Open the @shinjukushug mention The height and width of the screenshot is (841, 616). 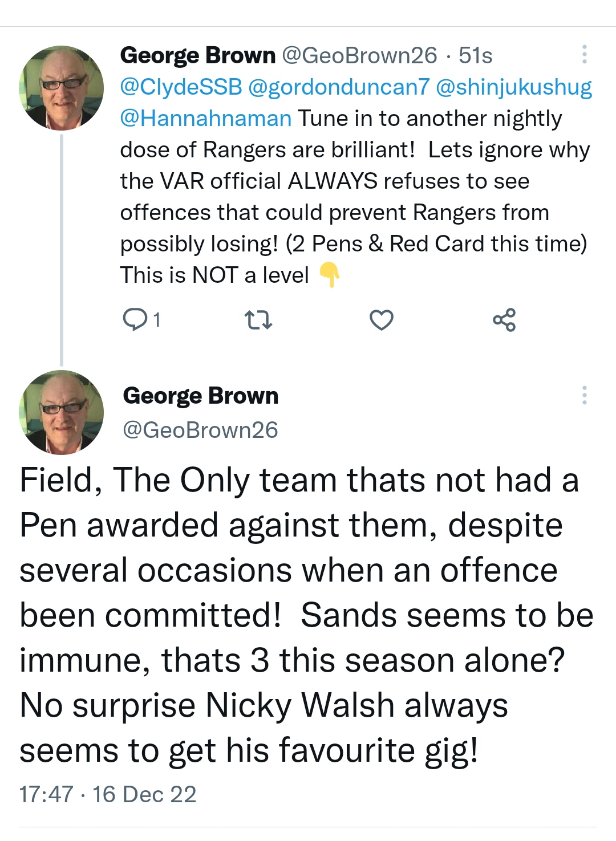point(513,87)
